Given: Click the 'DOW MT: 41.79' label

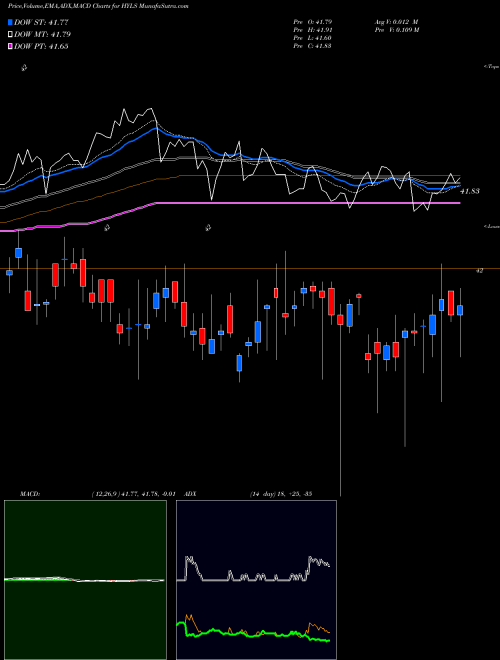Looking at the screenshot, I should (x=42, y=35).
